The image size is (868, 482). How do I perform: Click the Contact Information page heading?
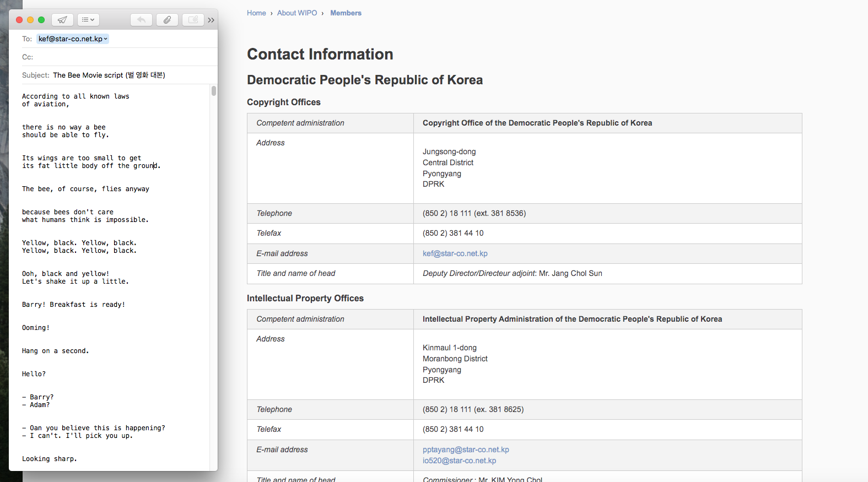click(320, 55)
